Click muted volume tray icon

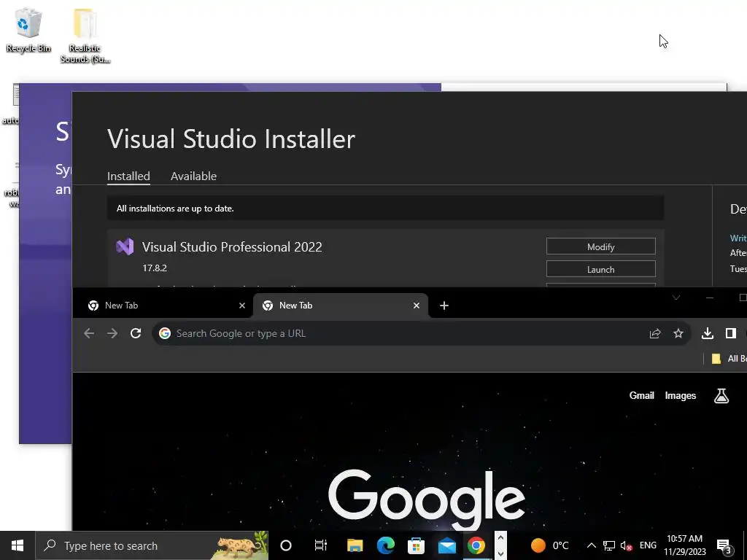[x=627, y=545]
